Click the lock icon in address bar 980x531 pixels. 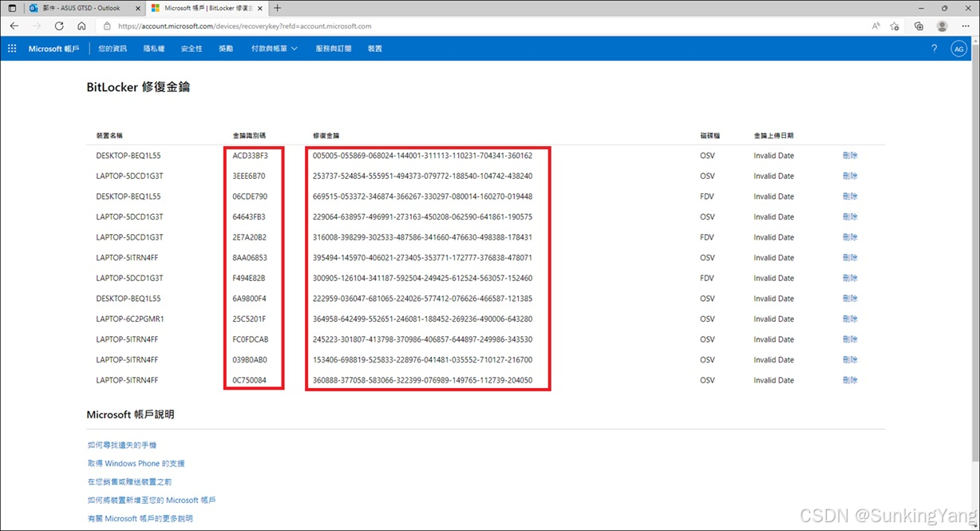click(106, 26)
